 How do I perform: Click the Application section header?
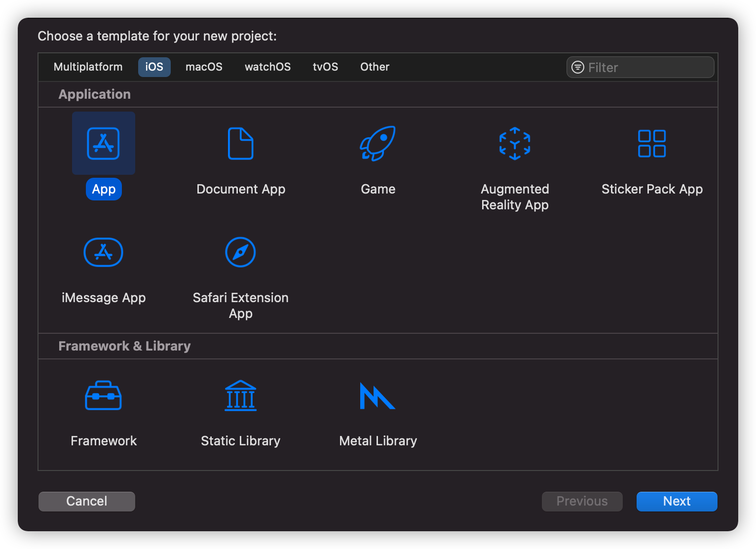click(x=95, y=94)
